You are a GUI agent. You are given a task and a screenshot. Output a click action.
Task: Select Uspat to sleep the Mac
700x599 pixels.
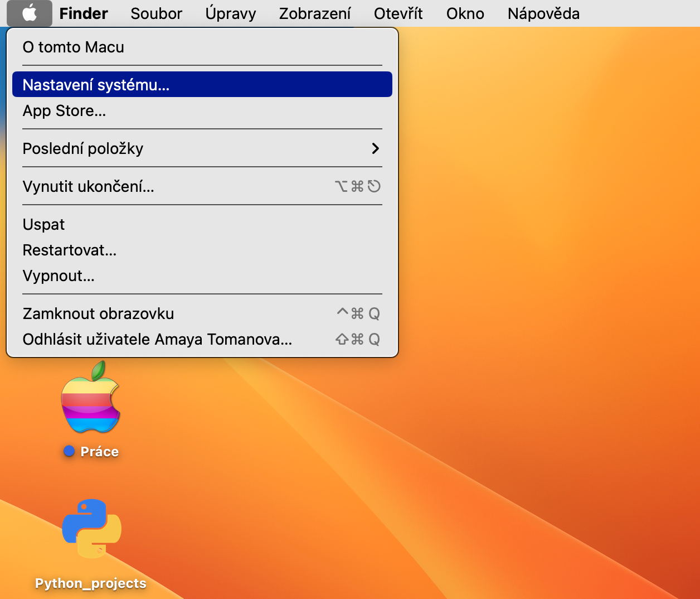pyautogui.click(x=202, y=224)
